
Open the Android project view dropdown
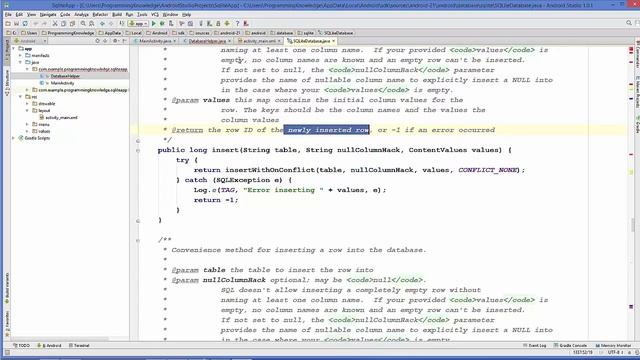click(31, 41)
